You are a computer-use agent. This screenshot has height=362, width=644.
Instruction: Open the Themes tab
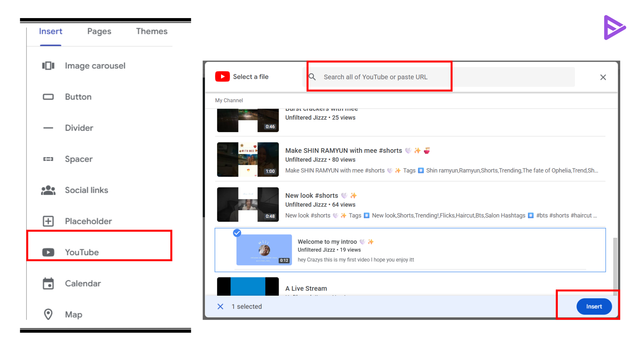coord(152,31)
